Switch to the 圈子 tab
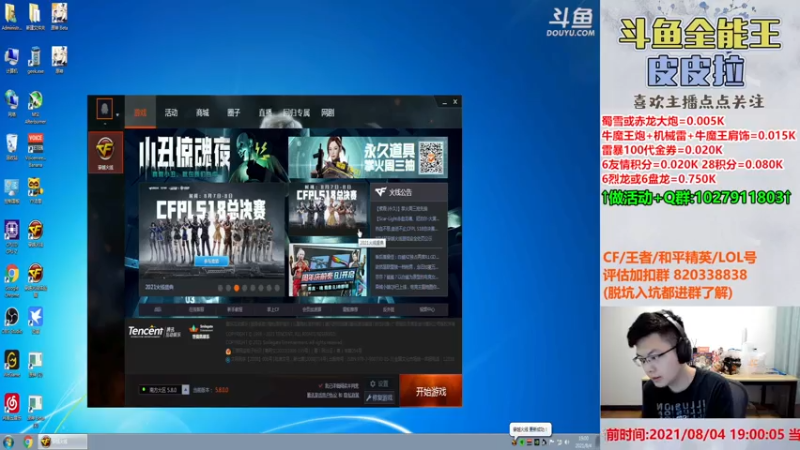800x450 pixels. [234, 113]
